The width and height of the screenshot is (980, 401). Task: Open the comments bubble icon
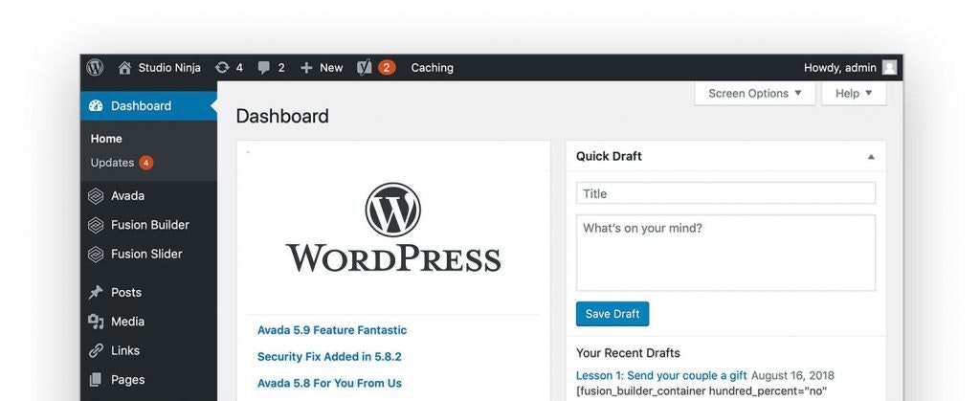tap(263, 68)
